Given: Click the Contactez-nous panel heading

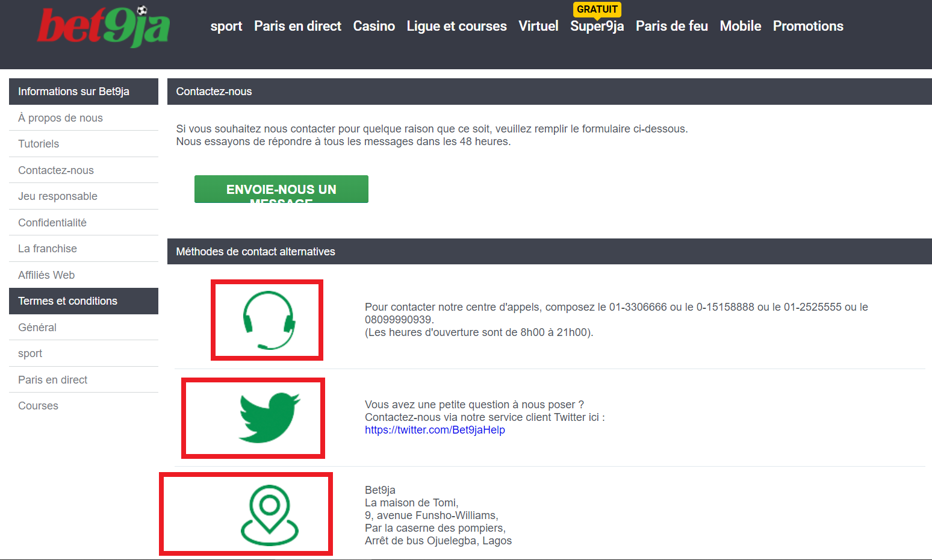Looking at the screenshot, I should pos(550,92).
